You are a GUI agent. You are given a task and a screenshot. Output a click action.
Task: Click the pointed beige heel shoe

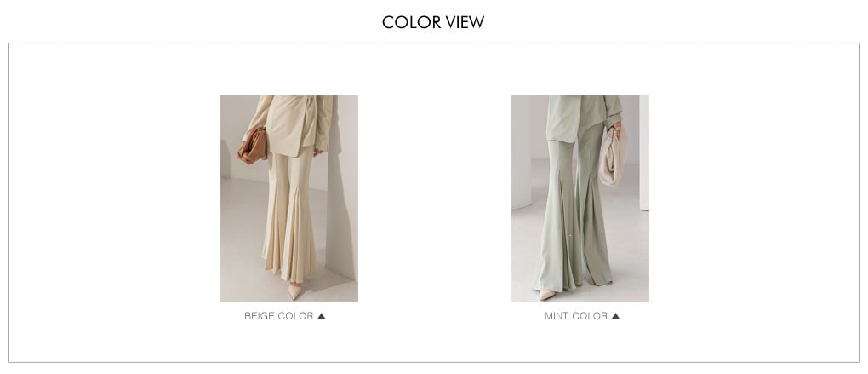[294, 291]
